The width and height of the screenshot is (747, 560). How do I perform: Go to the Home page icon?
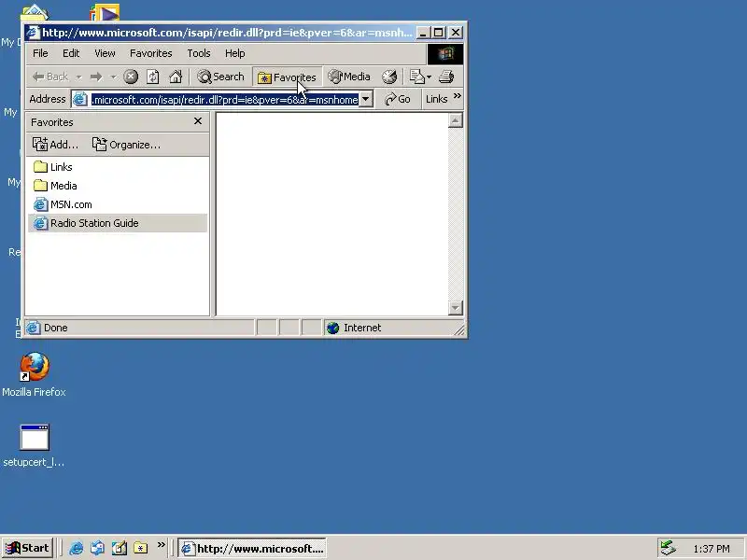pyautogui.click(x=176, y=77)
